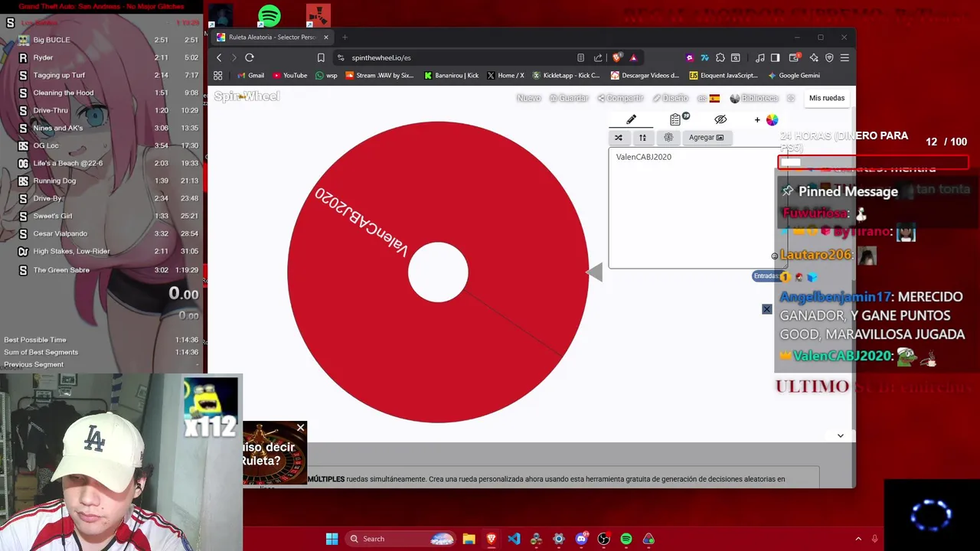This screenshot has width=980, height=551.
Task: Add a new wheel with plus color icon
Action: point(766,119)
